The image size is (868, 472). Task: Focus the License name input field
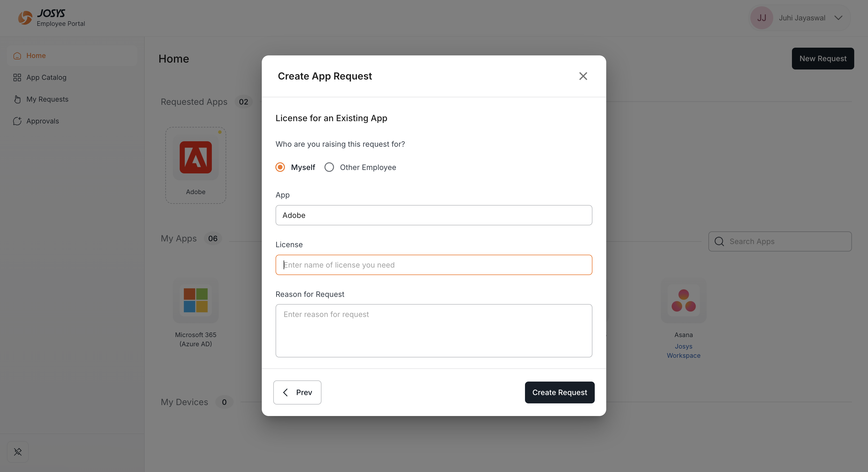pyautogui.click(x=434, y=265)
